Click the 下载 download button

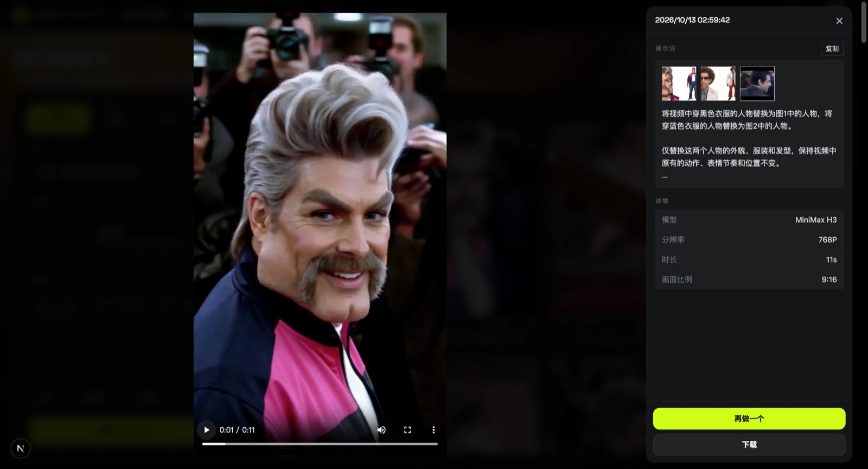pyautogui.click(x=749, y=445)
